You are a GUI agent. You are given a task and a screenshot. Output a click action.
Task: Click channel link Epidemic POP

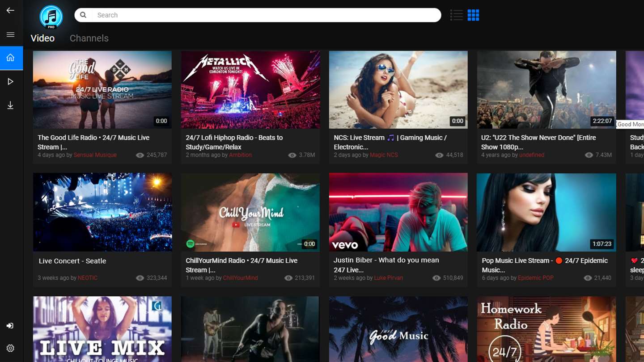pos(536,278)
